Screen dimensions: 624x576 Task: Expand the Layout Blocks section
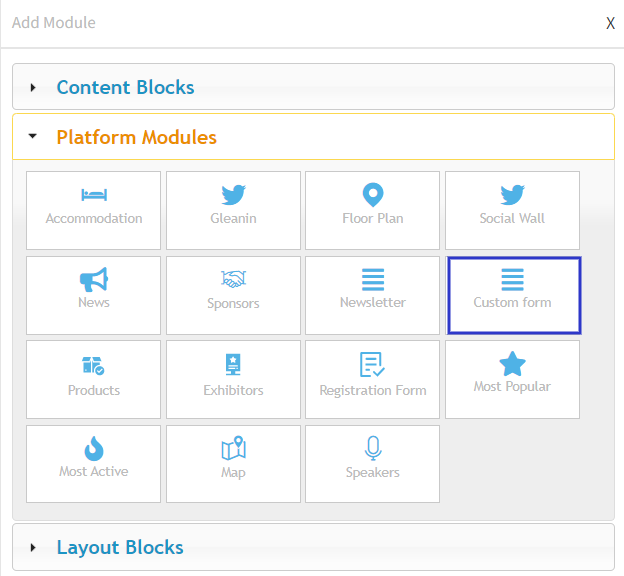click(313, 547)
